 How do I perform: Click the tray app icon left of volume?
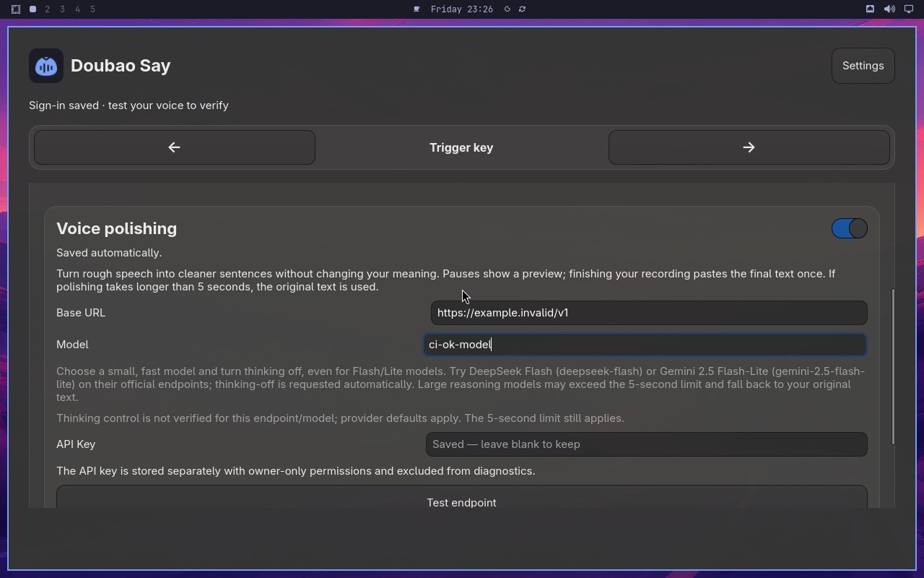[x=870, y=9]
